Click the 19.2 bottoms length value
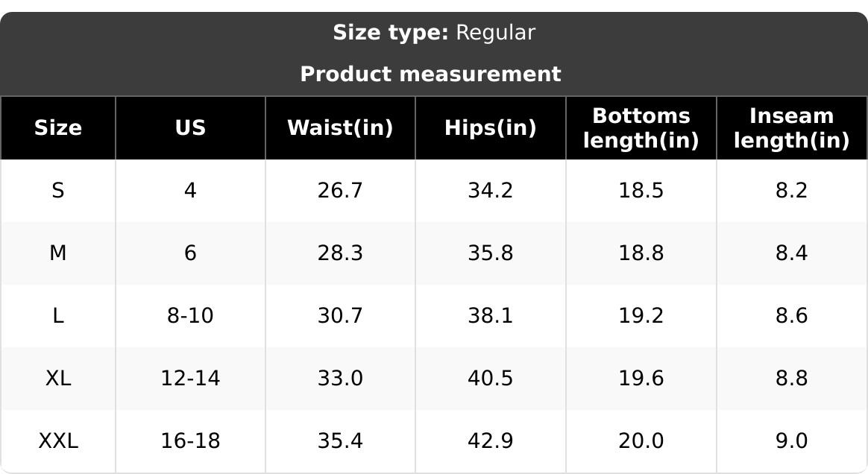This screenshot has height=474, width=868. coord(641,316)
